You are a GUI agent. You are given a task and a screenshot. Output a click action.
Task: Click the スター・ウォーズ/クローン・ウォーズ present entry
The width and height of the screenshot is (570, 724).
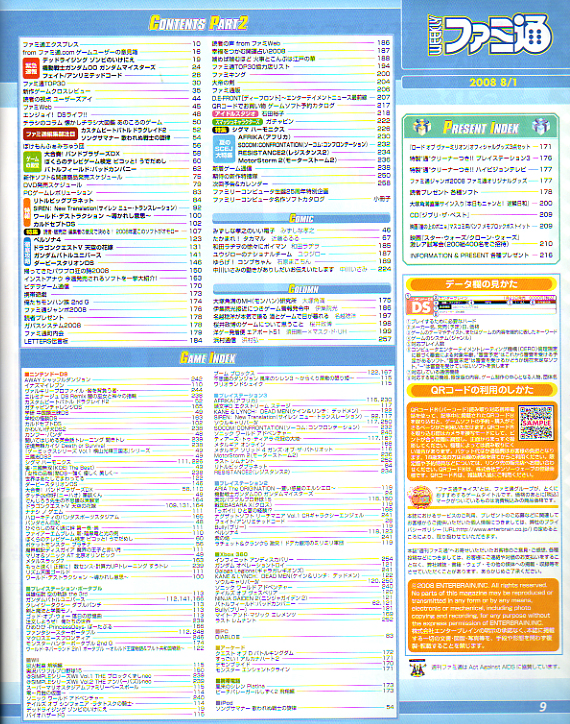coord(481,241)
